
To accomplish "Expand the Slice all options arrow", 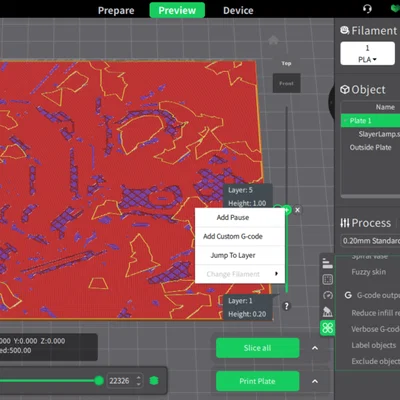I will 315,348.
